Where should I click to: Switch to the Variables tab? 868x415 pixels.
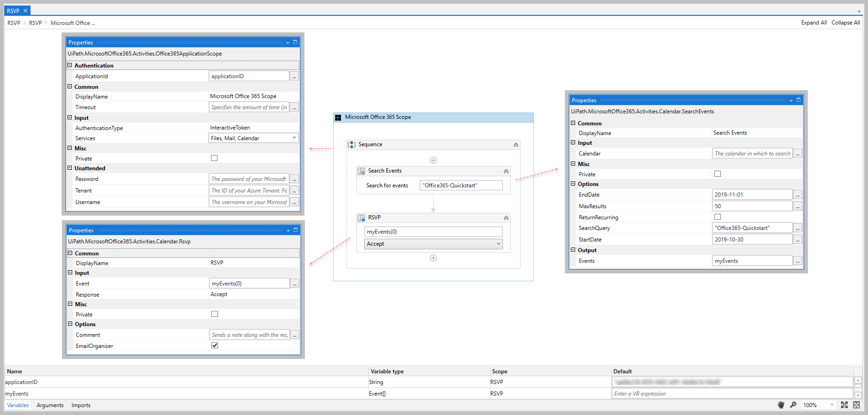pyautogui.click(x=18, y=405)
